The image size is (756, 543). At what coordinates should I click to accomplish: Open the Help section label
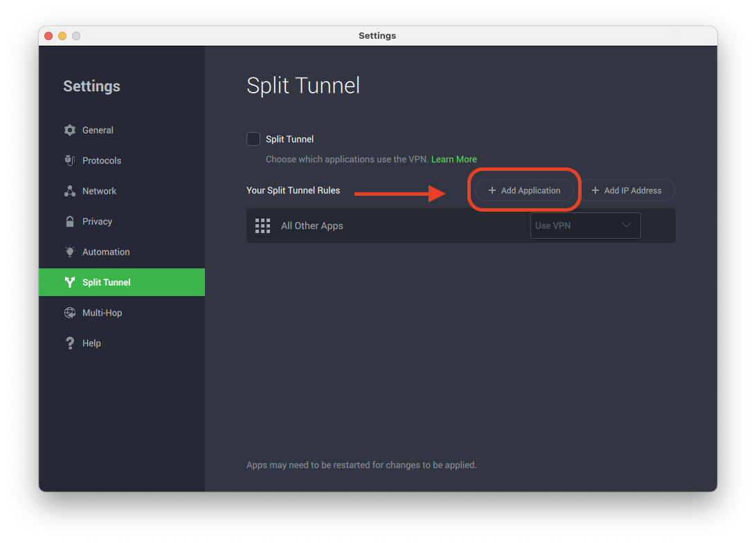tap(91, 343)
